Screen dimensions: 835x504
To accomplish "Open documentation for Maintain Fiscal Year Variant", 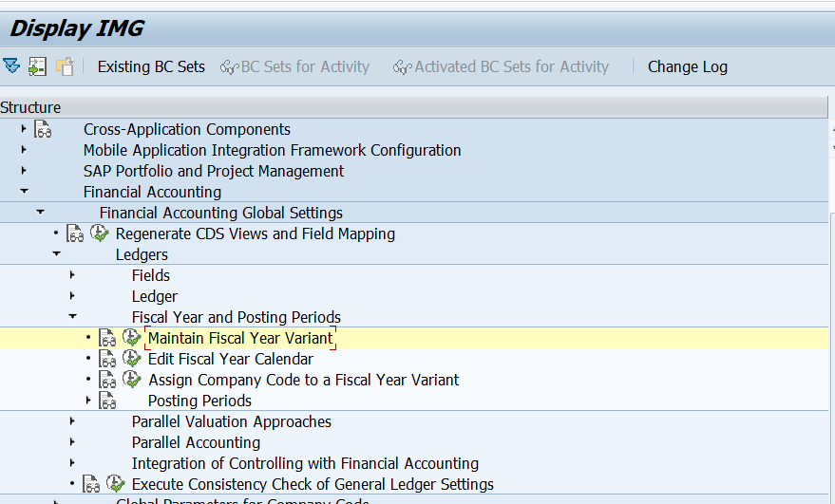I will (107, 337).
